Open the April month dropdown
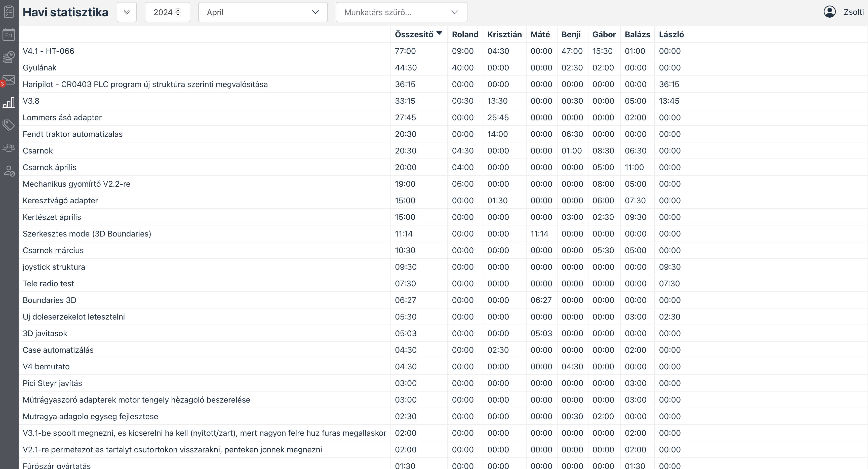Screen dimensions: 868x469 [x=263, y=12]
